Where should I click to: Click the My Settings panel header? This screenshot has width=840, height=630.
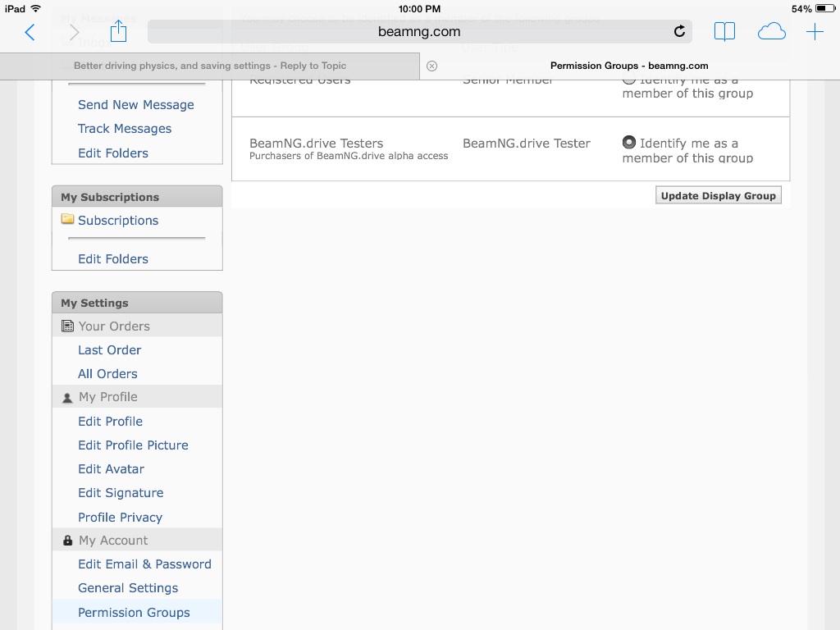click(137, 303)
